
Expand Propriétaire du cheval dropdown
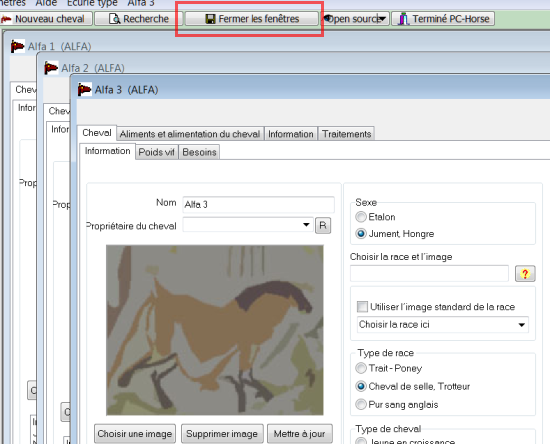pyautogui.click(x=306, y=225)
